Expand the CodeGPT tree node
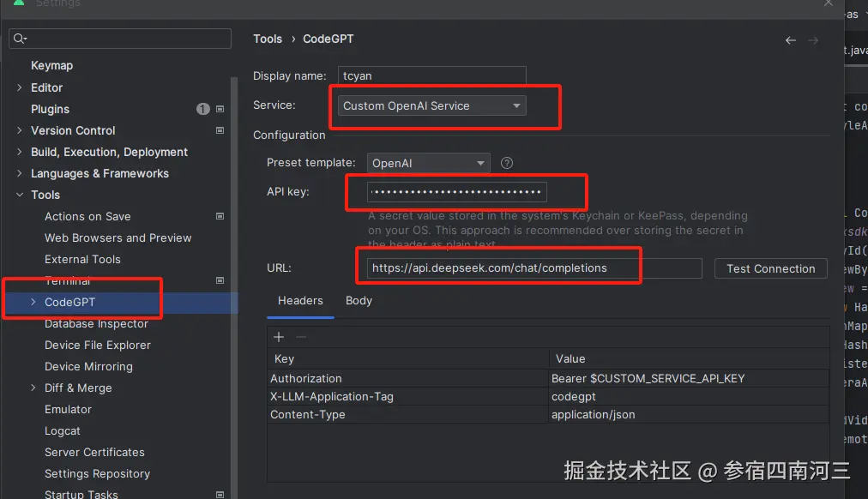This screenshot has width=868, height=499. [33, 302]
